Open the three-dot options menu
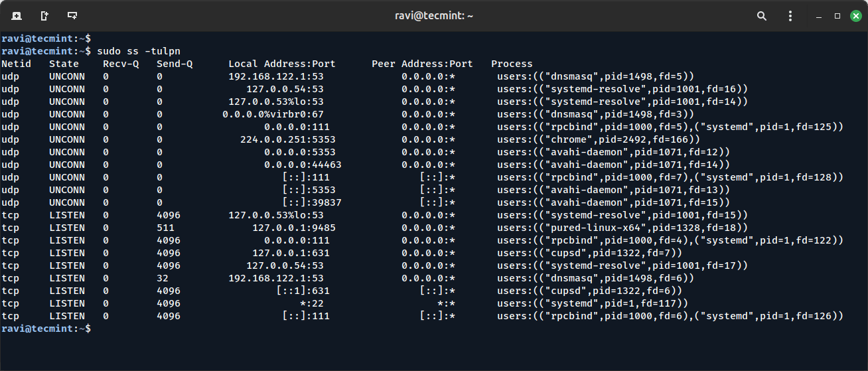 (x=790, y=15)
